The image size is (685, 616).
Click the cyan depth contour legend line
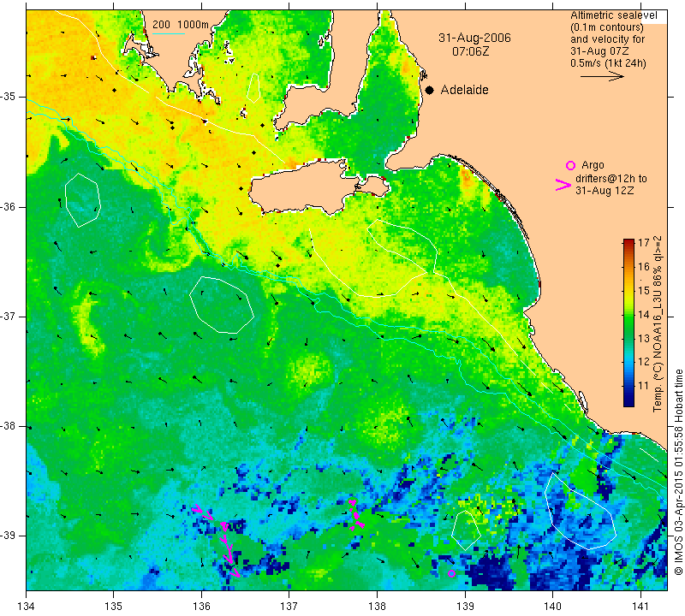(x=168, y=33)
